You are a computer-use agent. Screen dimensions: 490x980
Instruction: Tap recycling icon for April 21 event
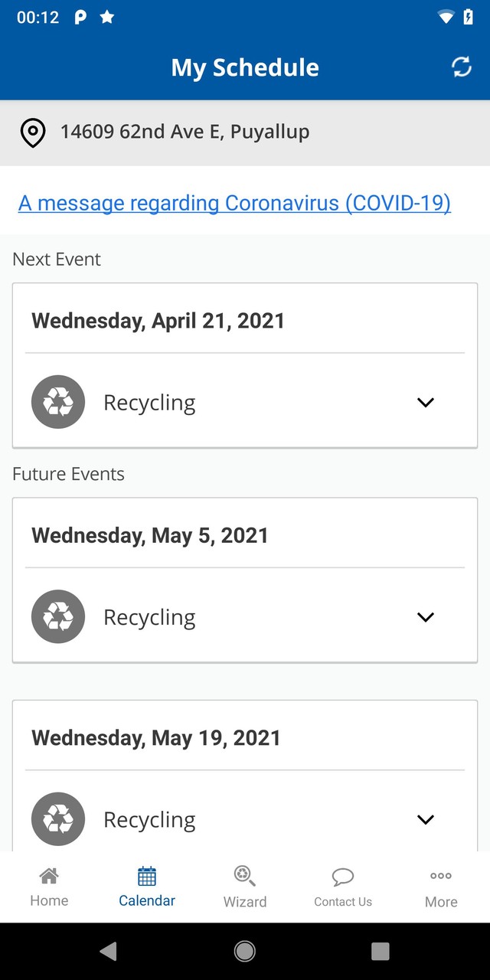tap(58, 402)
